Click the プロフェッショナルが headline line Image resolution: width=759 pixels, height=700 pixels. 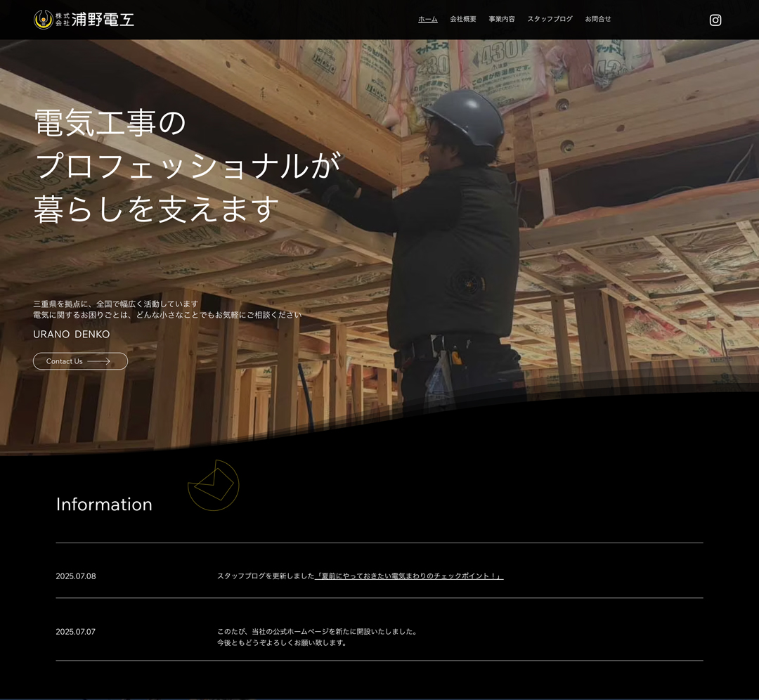[x=188, y=166]
